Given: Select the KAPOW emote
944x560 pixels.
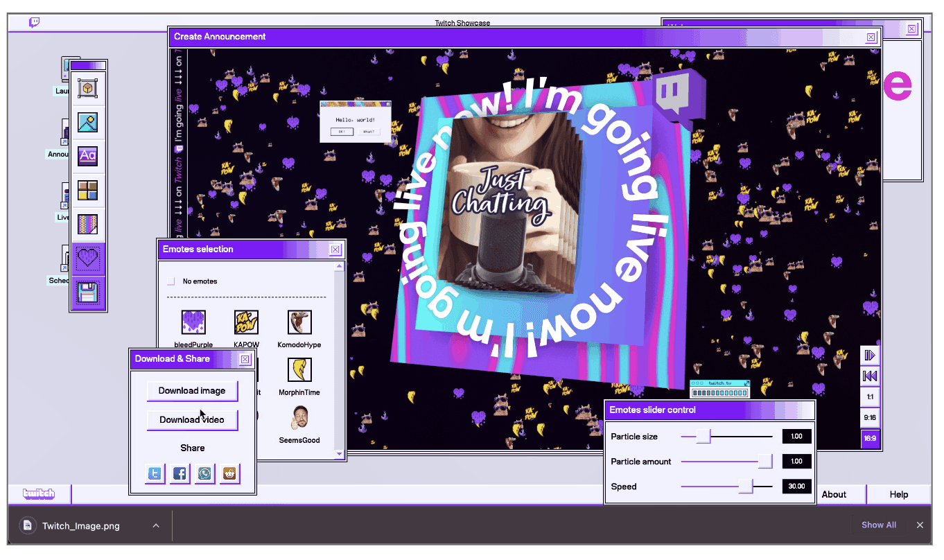Looking at the screenshot, I should 246,322.
